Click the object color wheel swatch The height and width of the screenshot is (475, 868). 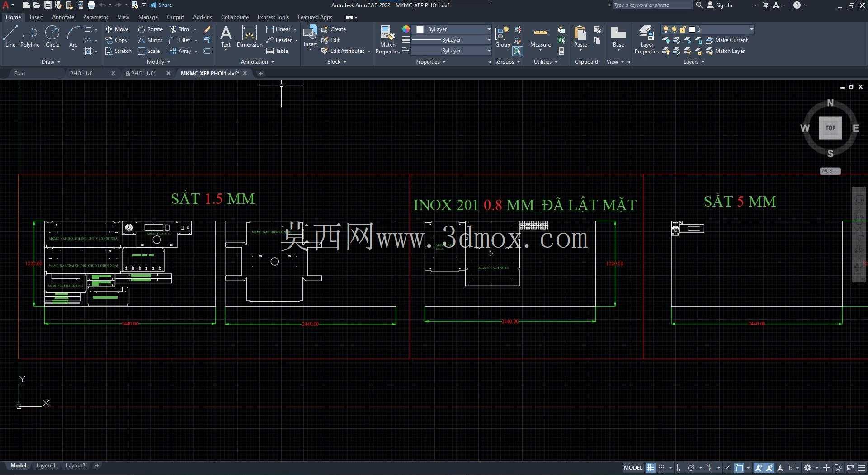tap(406, 29)
